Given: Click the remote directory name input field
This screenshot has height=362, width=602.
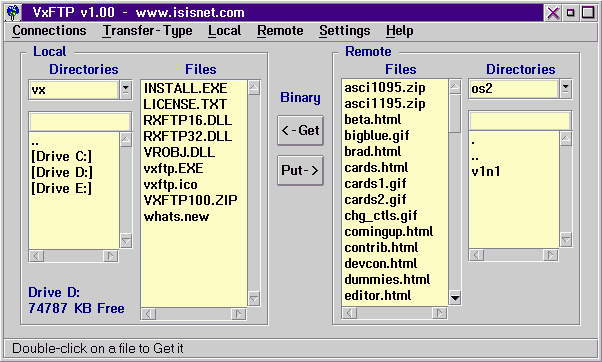Looking at the screenshot, I should coord(520,122).
